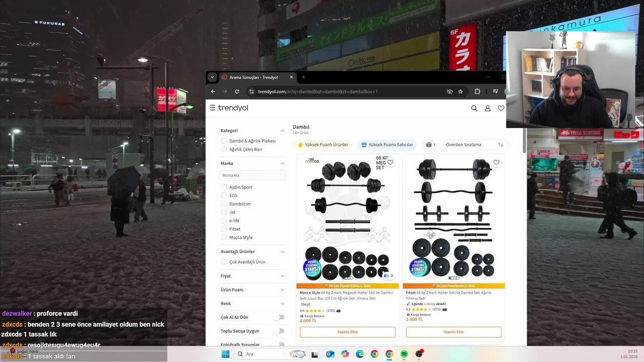Open Spotify from the taskbar

tap(404, 354)
